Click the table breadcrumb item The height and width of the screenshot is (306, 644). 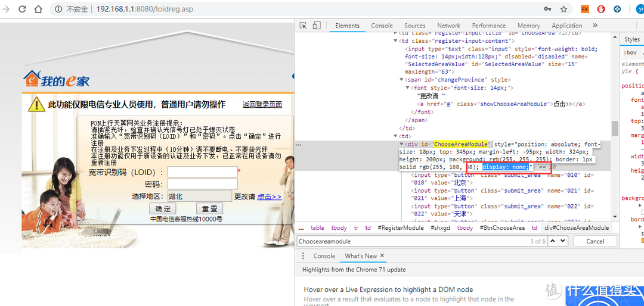317,228
